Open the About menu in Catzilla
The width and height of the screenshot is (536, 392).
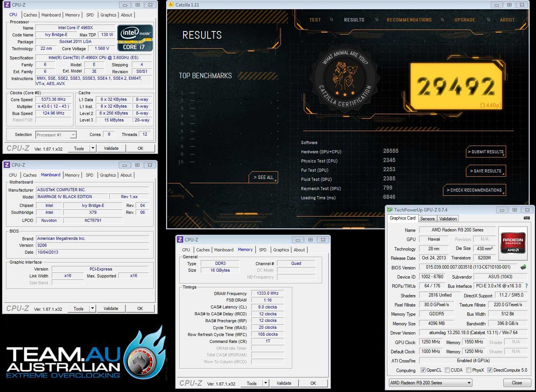pyautogui.click(x=507, y=20)
